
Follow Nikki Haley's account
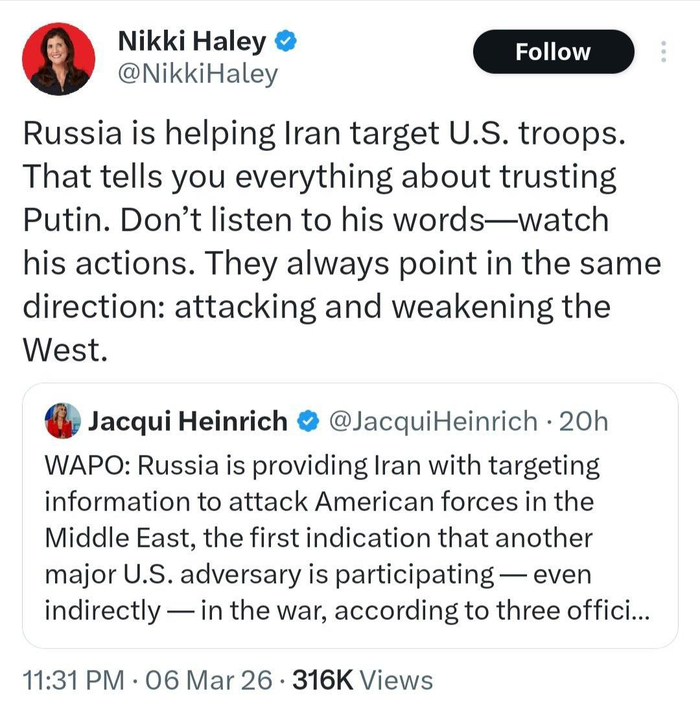[x=552, y=52]
